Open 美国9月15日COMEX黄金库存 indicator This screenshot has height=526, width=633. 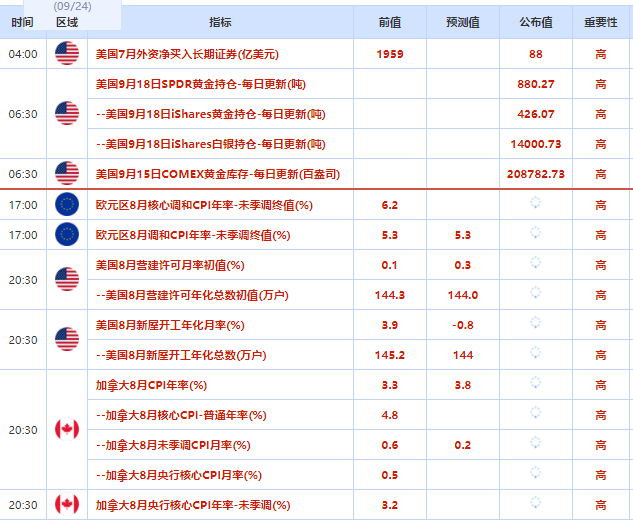(218, 174)
